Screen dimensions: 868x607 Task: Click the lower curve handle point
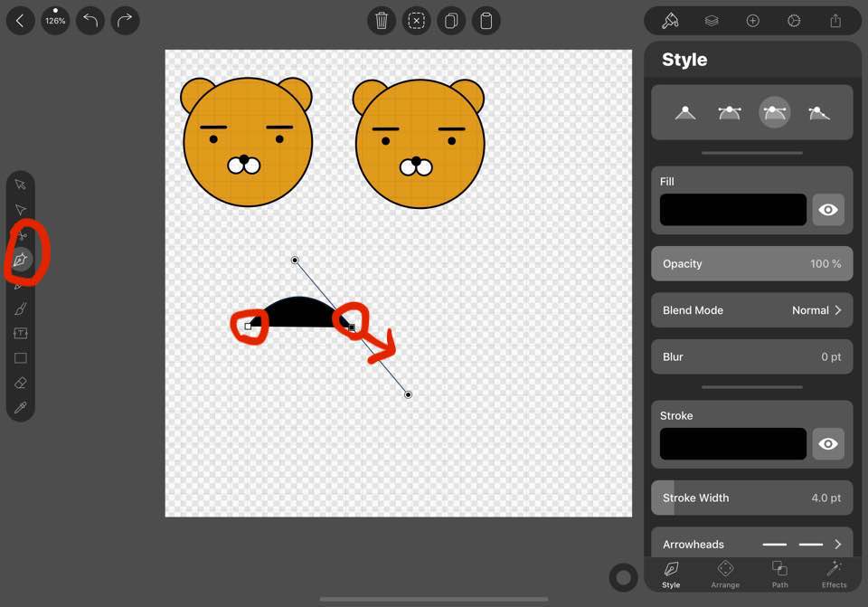coord(408,395)
